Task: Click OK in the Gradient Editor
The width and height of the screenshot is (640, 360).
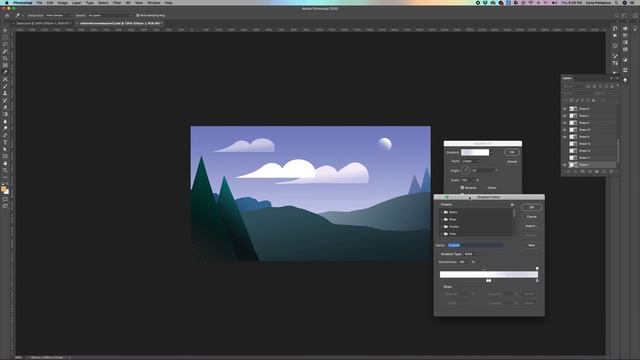Action: tap(531, 207)
